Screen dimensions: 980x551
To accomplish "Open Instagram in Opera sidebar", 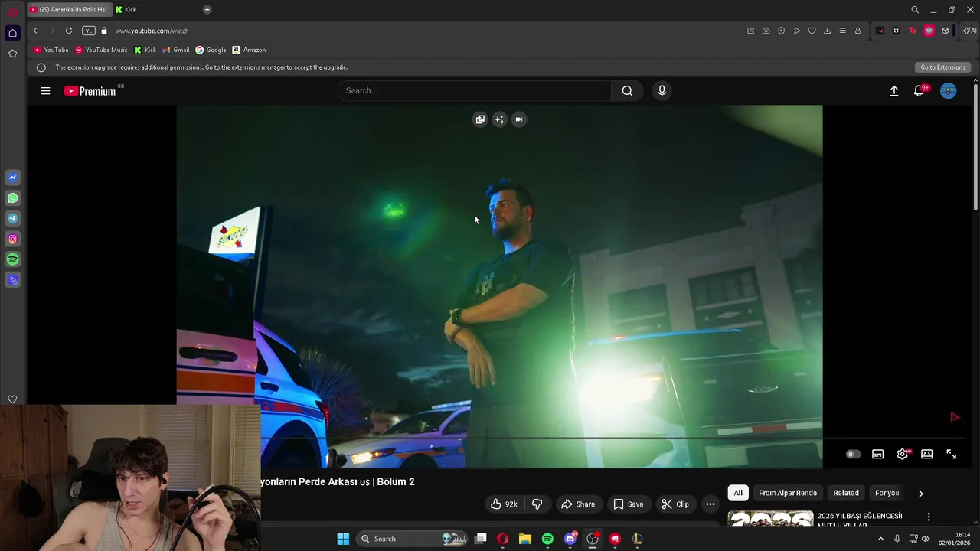I will 12,240.
